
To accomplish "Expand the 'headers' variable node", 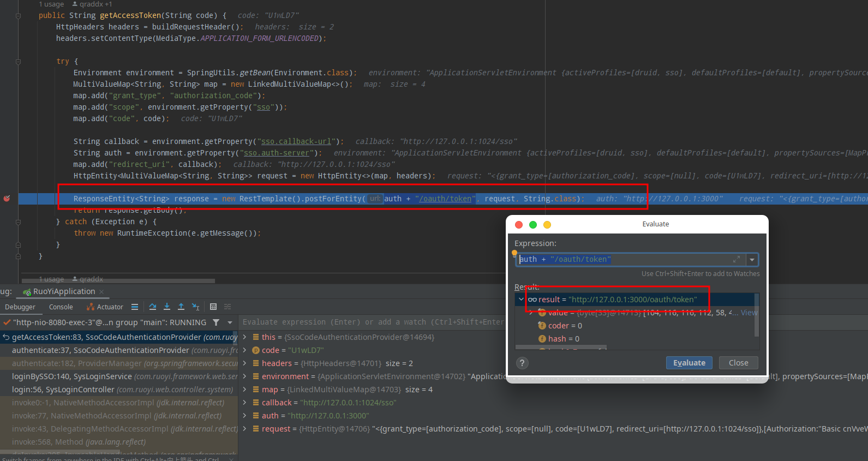I will point(245,363).
